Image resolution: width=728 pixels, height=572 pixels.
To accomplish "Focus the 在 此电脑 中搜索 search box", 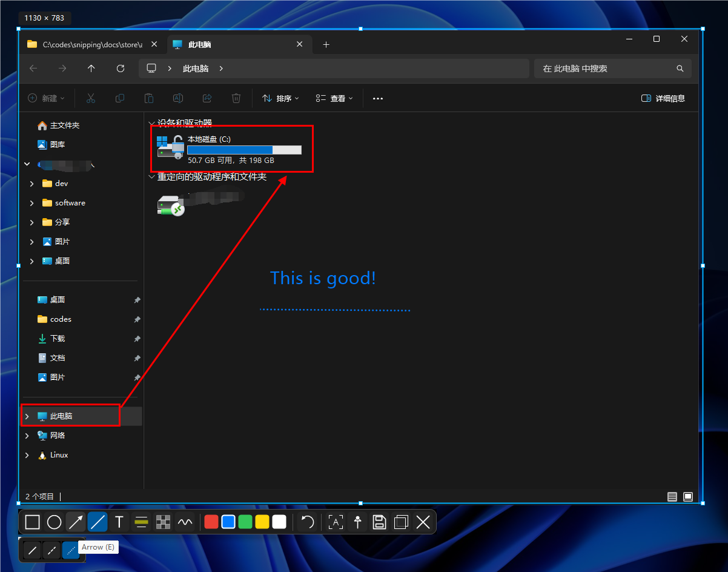I will tap(612, 68).
